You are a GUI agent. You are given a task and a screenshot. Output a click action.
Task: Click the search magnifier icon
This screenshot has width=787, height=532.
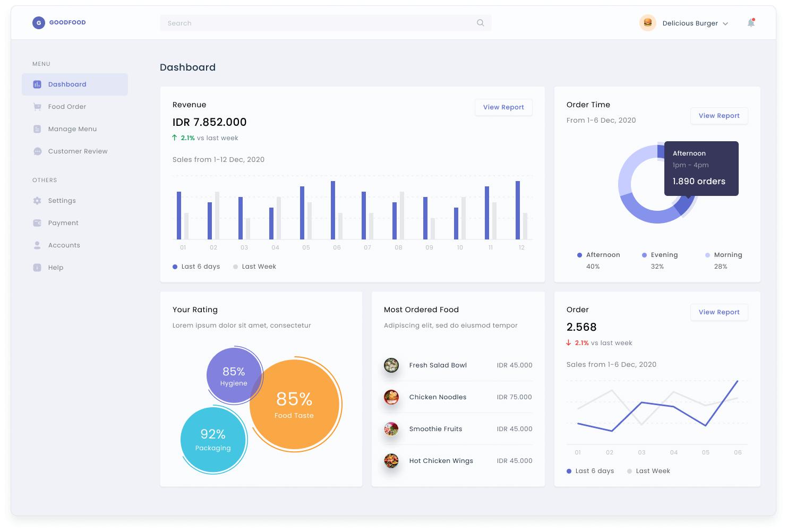pos(481,23)
